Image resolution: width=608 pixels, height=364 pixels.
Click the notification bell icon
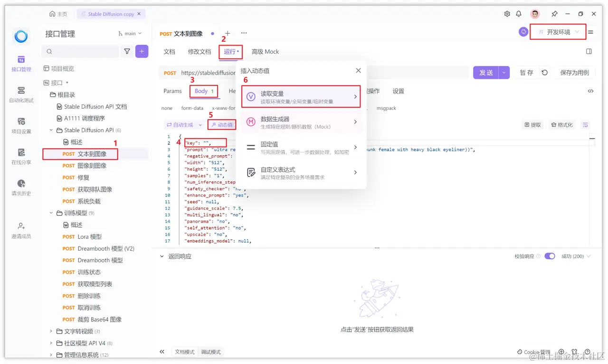pos(519,14)
